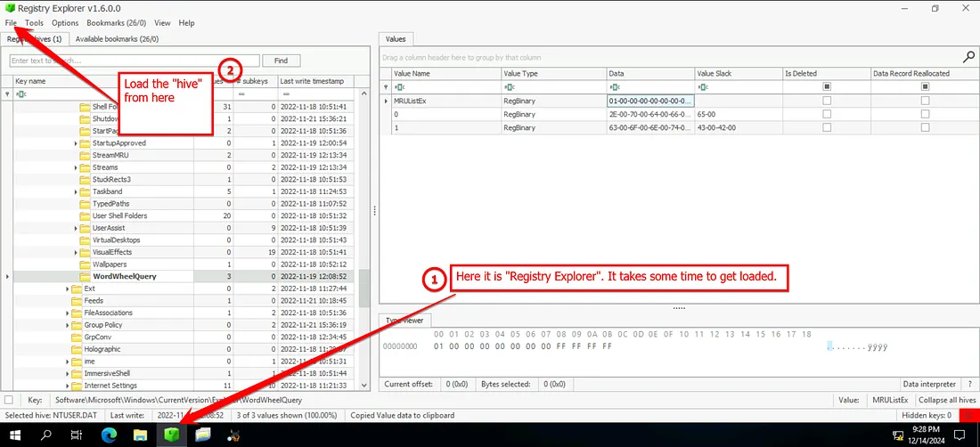The height and width of the screenshot is (447, 980).
Task: Click the Task View taskbar icon
Action: (78, 435)
